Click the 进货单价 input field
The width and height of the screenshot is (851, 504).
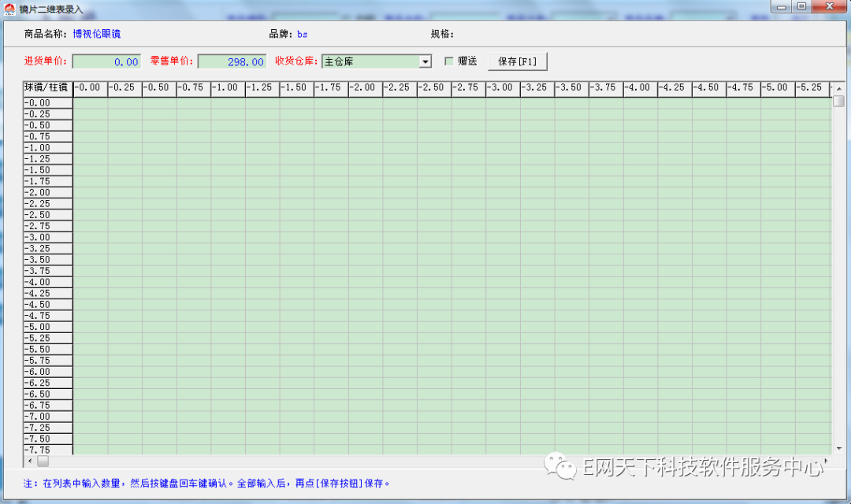click(106, 61)
